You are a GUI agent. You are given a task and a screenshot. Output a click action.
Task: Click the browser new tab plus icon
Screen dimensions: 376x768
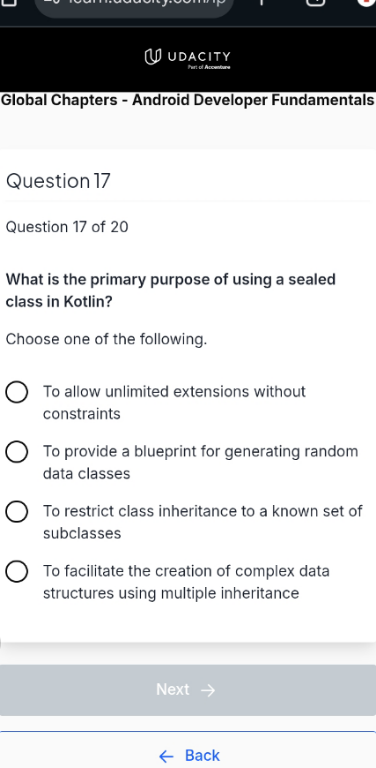(x=261, y=2)
